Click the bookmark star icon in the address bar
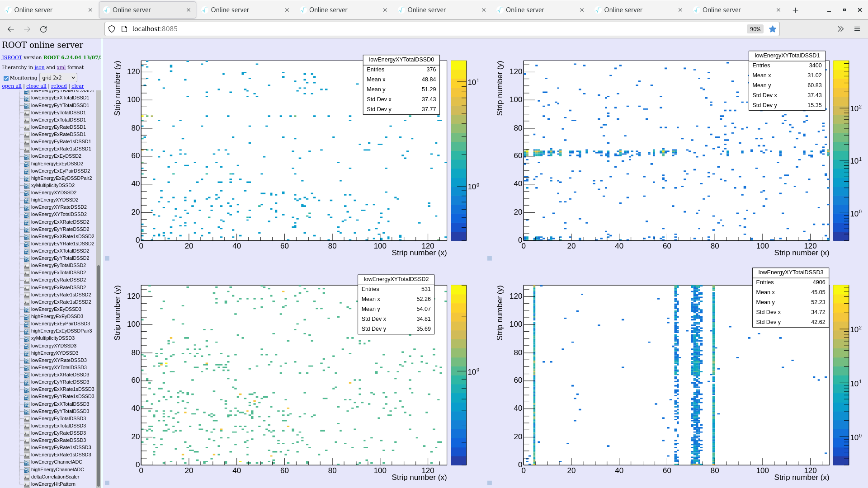 pyautogui.click(x=773, y=29)
